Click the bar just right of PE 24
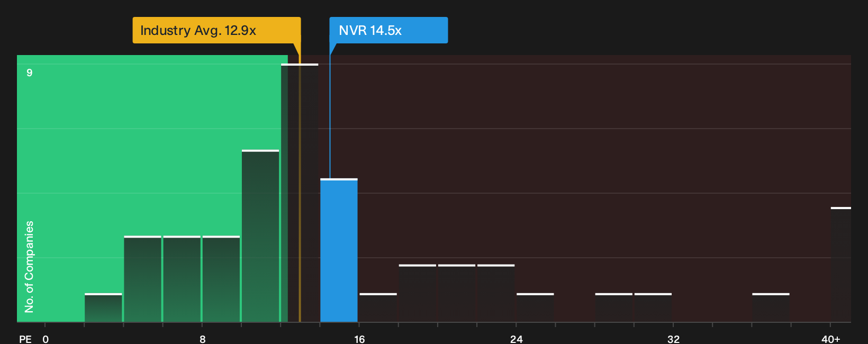The image size is (868, 344). pos(535,307)
